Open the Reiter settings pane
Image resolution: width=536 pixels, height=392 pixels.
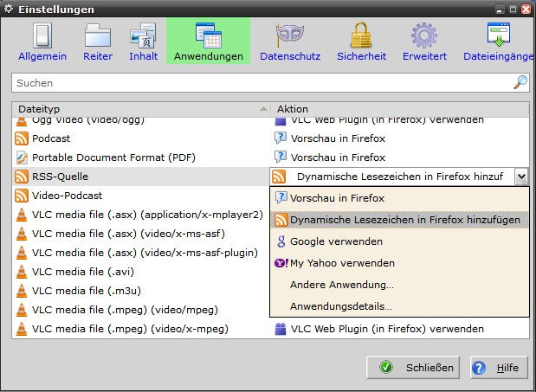[x=98, y=42]
